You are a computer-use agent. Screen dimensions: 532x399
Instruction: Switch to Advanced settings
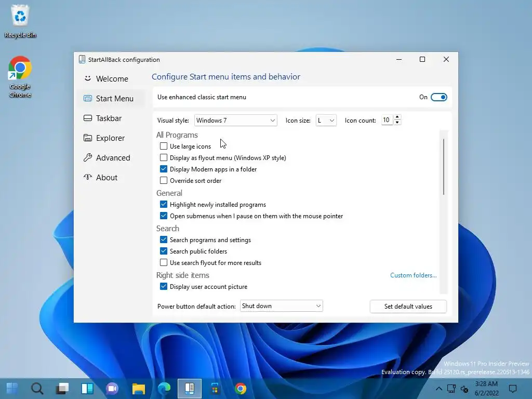point(112,158)
